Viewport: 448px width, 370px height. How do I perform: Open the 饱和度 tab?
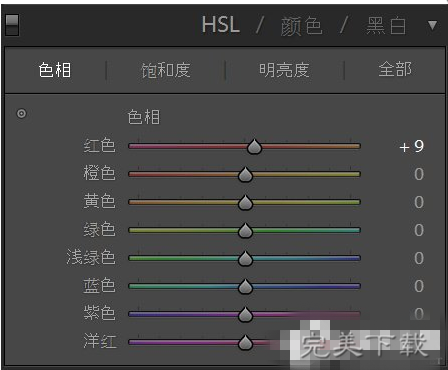click(166, 70)
